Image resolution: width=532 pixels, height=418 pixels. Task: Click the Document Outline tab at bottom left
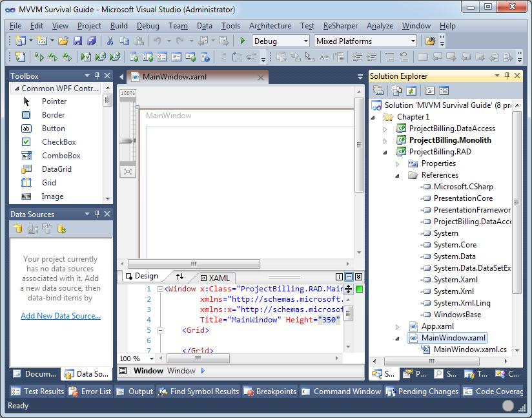tap(35, 374)
